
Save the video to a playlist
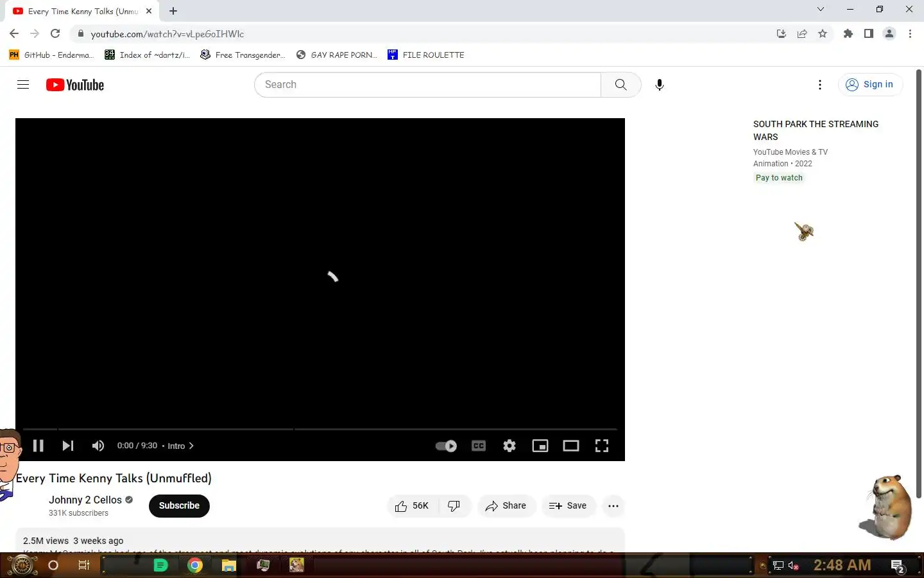[x=569, y=506]
